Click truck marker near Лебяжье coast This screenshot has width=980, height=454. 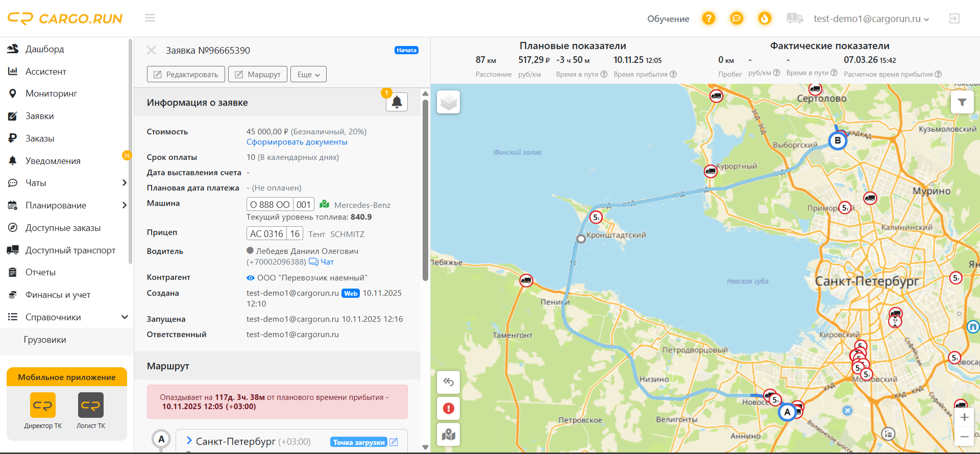(x=526, y=280)
